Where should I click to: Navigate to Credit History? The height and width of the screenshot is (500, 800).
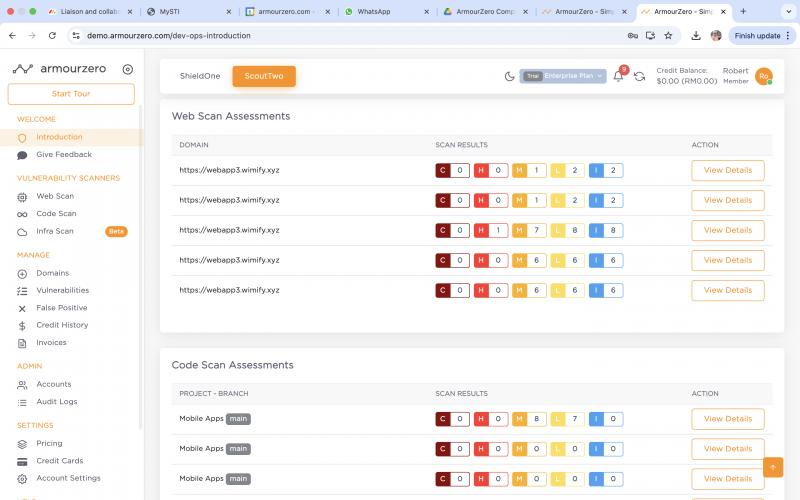62,325
